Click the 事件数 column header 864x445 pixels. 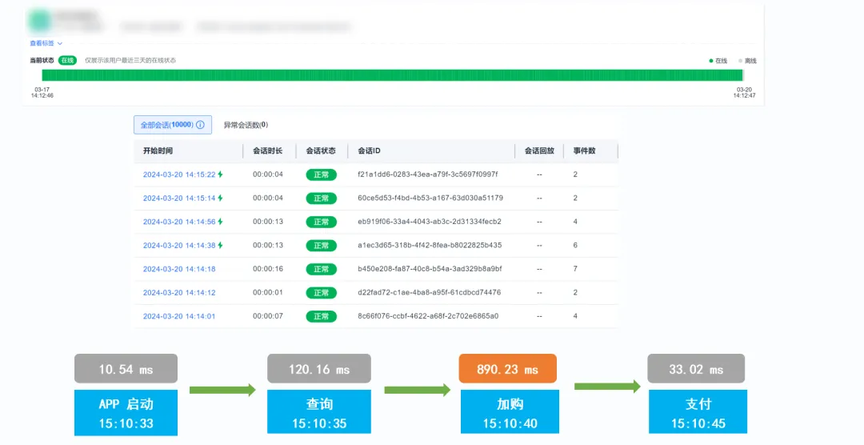click(x=584, y=151)
